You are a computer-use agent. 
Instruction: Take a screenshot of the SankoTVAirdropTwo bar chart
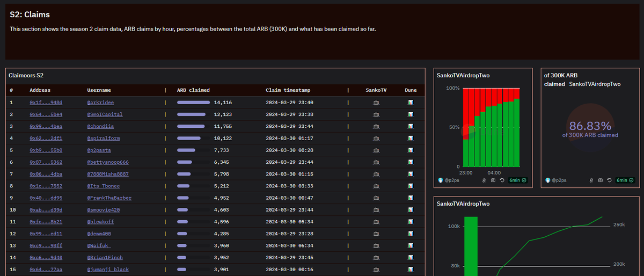click(x=493, y=180)
